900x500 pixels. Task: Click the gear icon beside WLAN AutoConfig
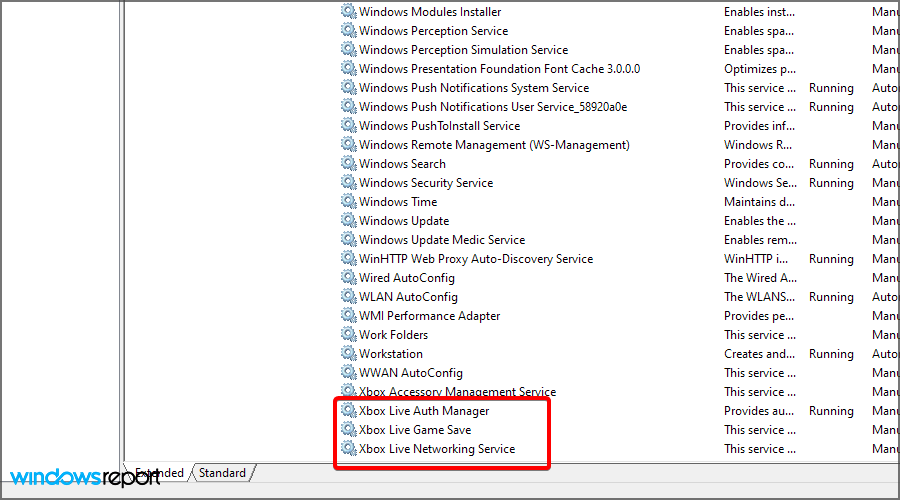tap(348, 296)
